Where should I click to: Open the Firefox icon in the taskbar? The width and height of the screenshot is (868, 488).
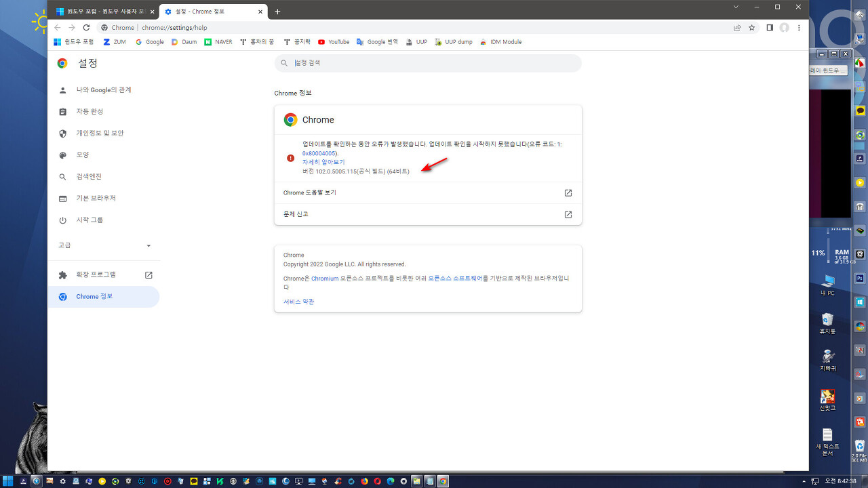click(x=364, y=481)
